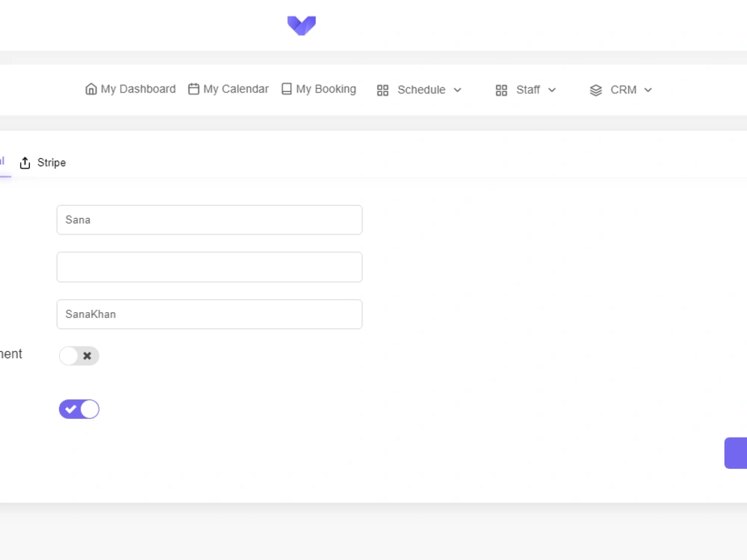Switch to the Stripe tab
This screenshot has width=747, height=560.
(43, 163)
